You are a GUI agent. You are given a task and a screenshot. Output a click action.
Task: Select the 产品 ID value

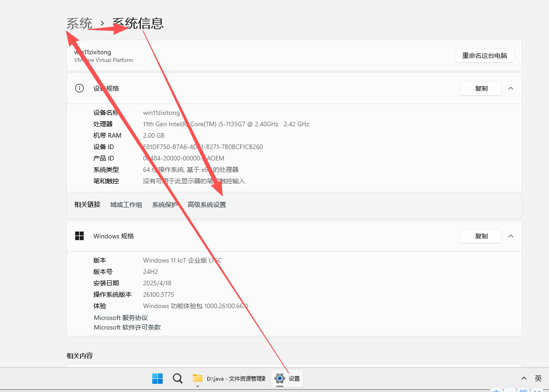pos(184,158)
